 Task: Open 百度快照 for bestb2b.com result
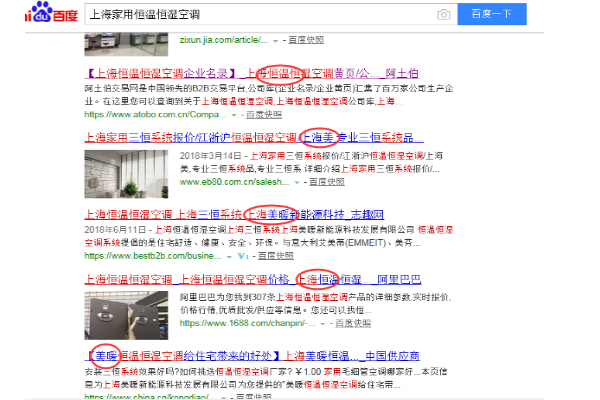pos(276,256)
